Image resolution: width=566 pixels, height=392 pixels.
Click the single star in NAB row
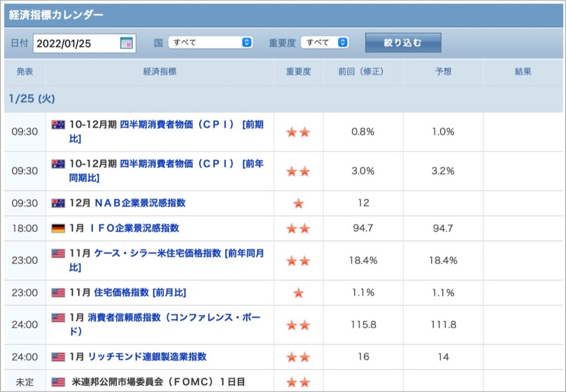(298, 203)
